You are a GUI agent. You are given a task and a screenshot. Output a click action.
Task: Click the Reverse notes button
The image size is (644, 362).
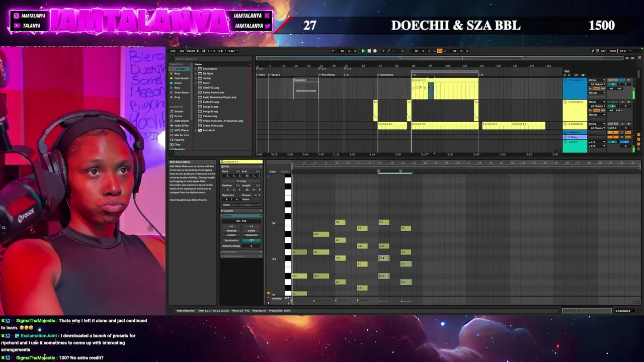coord(231,231)
